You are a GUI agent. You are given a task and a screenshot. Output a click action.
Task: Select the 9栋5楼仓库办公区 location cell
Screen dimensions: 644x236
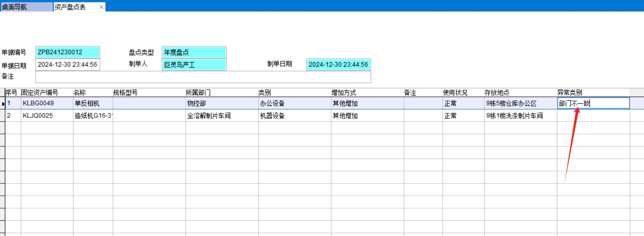(x=520, y=103)
